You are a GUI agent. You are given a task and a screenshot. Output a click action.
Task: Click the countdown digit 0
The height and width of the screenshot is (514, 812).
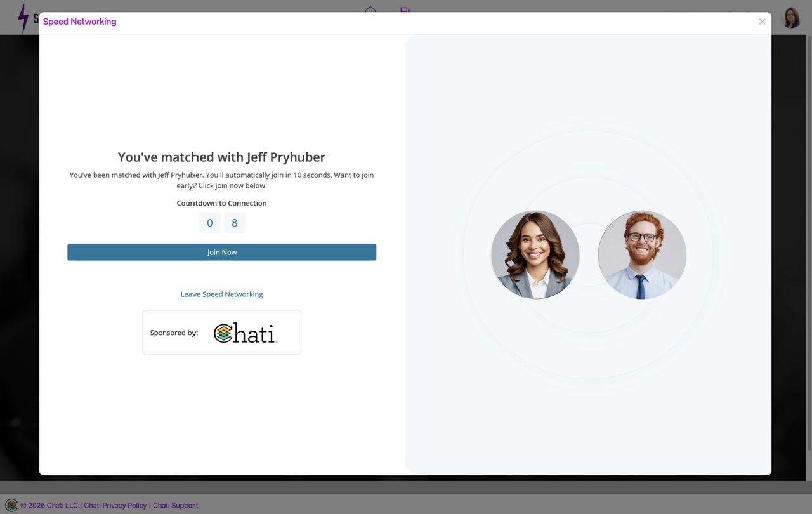coord(210,223)
